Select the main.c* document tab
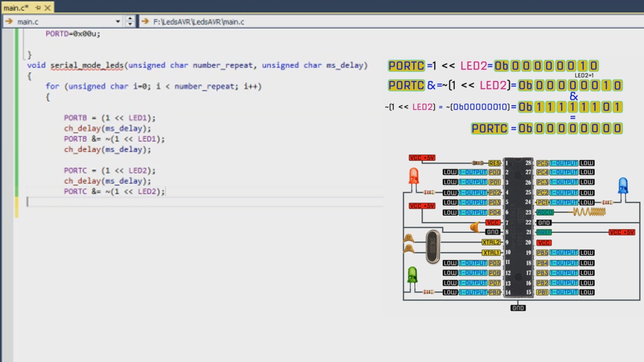Screen dimensions: 644x362 coord(16,8)
